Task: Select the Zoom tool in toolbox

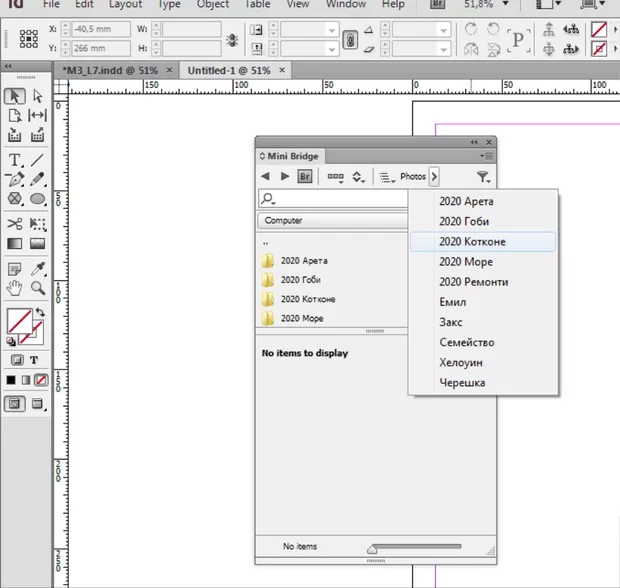Action: click(38, 288)
